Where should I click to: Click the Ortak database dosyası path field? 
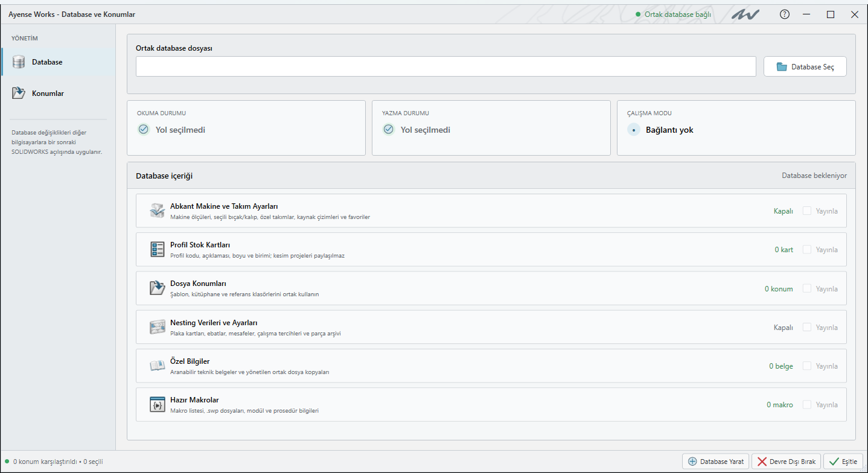click(x=445, y=66)
